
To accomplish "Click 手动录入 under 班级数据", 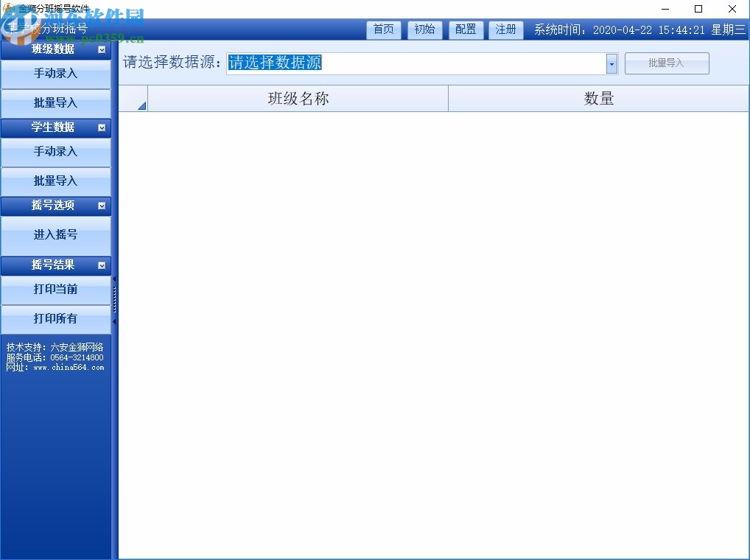I will 55,74.
